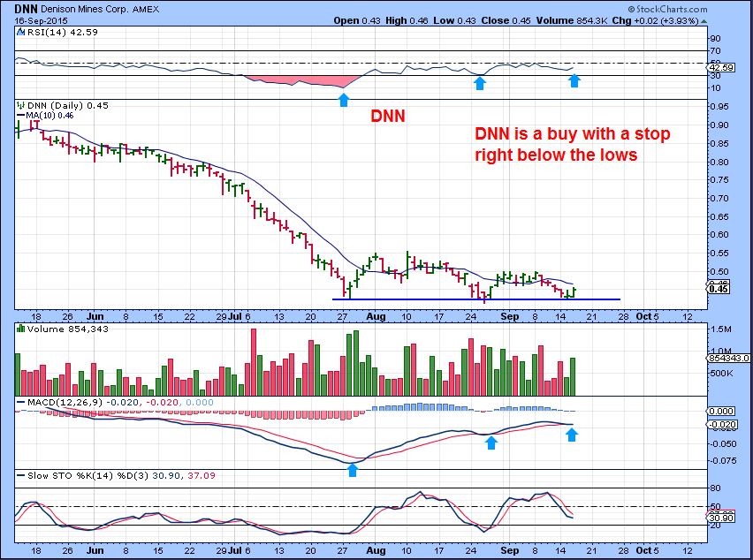The height and width of the screenshot is (560, 753).
Task: Click the 'Volume 854.3K' header value
Action: point(573,20)
